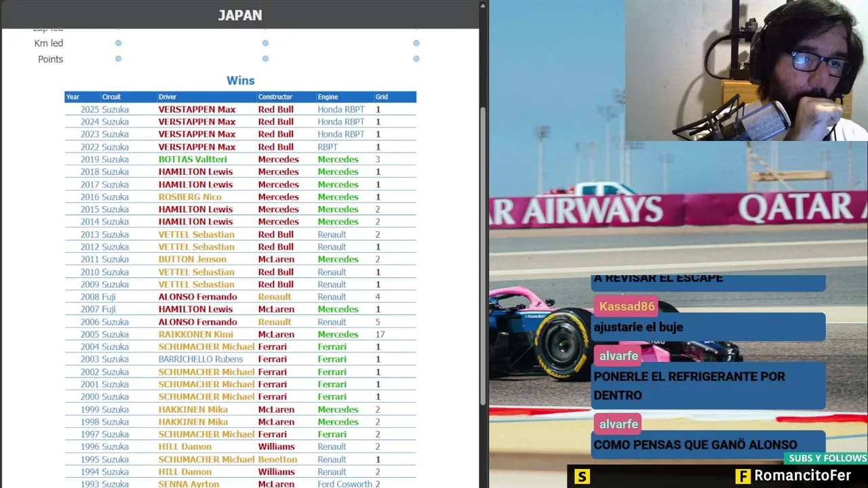Click the webcam overlay thumbnail

tap(747, 70)
